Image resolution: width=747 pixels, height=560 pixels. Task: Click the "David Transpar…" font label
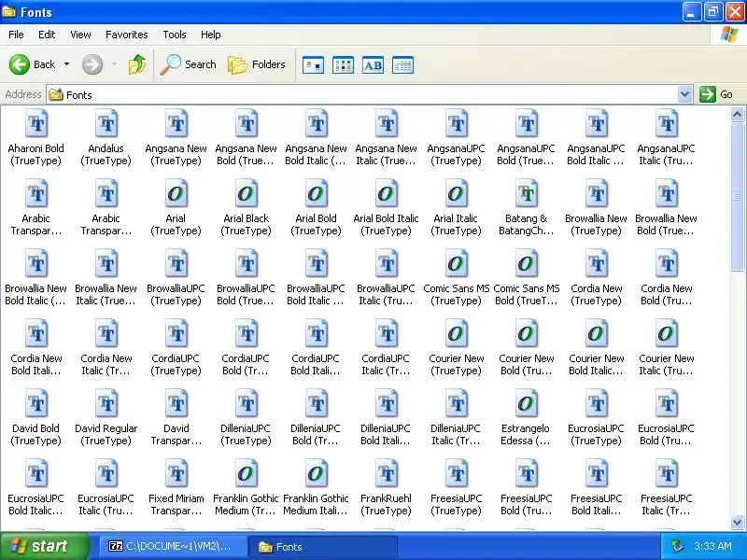(x=176, y=434)
